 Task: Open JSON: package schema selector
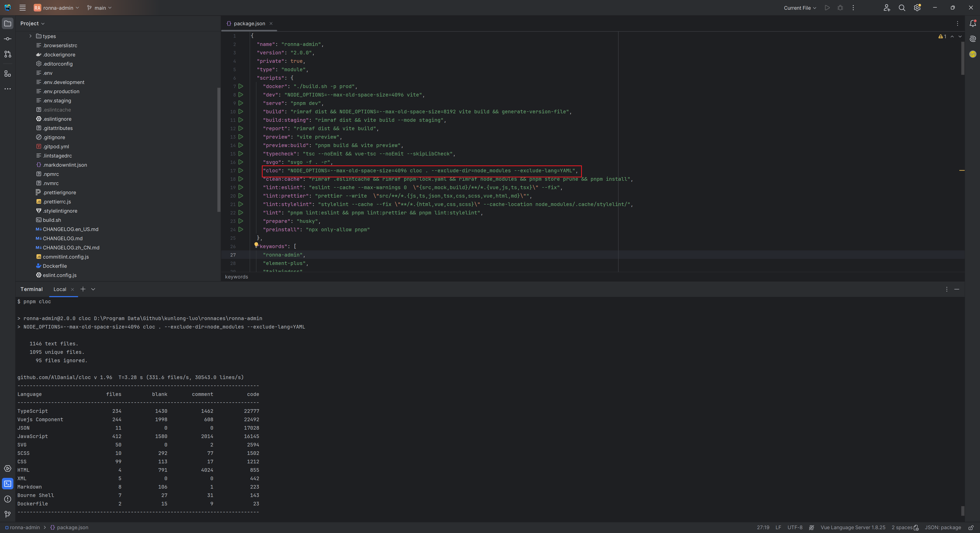click(943, 527)
